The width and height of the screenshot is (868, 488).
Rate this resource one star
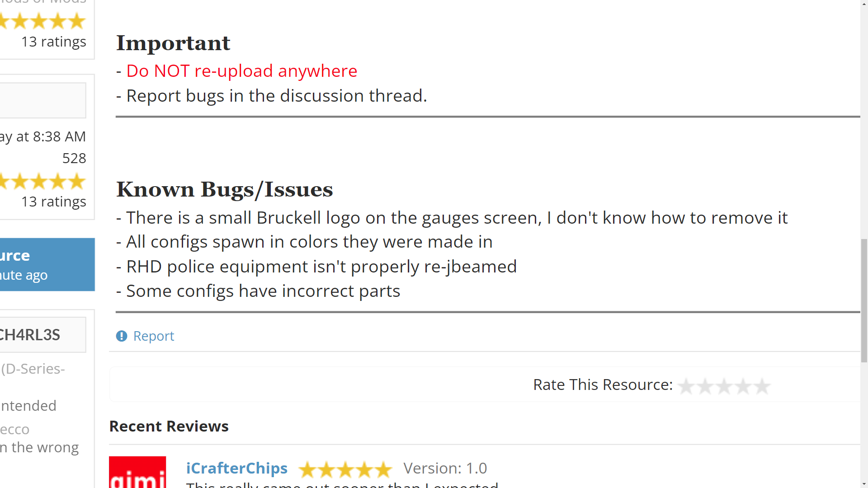coord(686,386)
